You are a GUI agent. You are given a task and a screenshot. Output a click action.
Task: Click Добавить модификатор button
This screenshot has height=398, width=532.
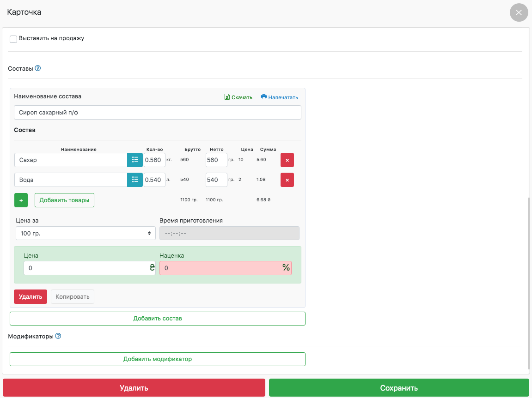click(x=158, y=359)
